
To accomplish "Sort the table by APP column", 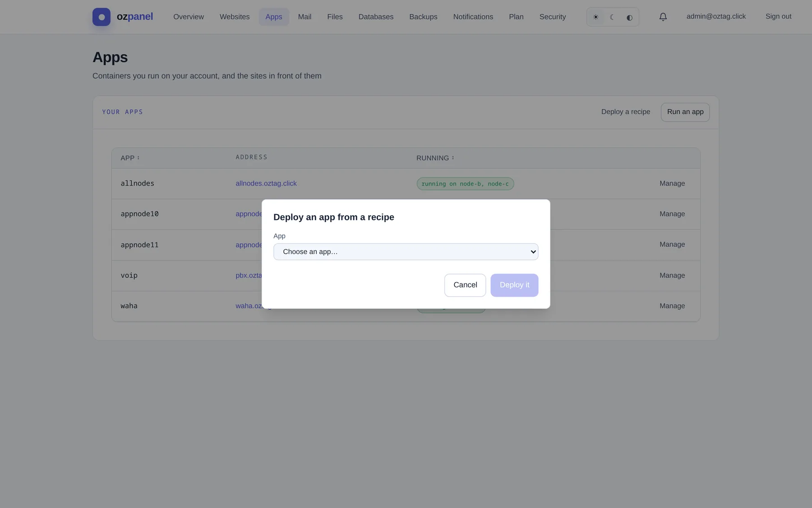I will click(x=130, y=158).
